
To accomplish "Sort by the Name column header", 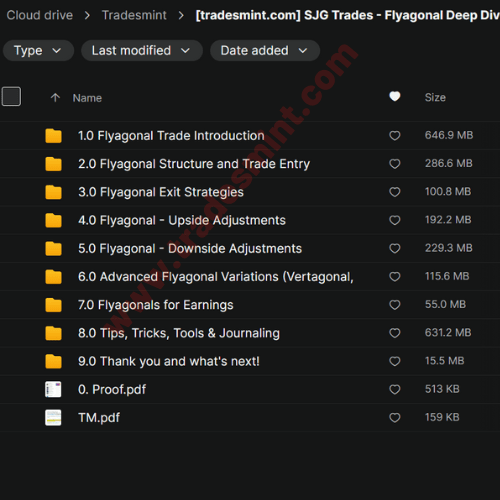I will 87,98.
